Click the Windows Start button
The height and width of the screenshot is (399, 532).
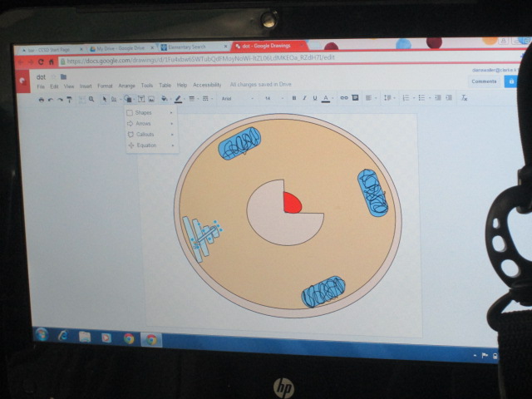pos(42,334)
